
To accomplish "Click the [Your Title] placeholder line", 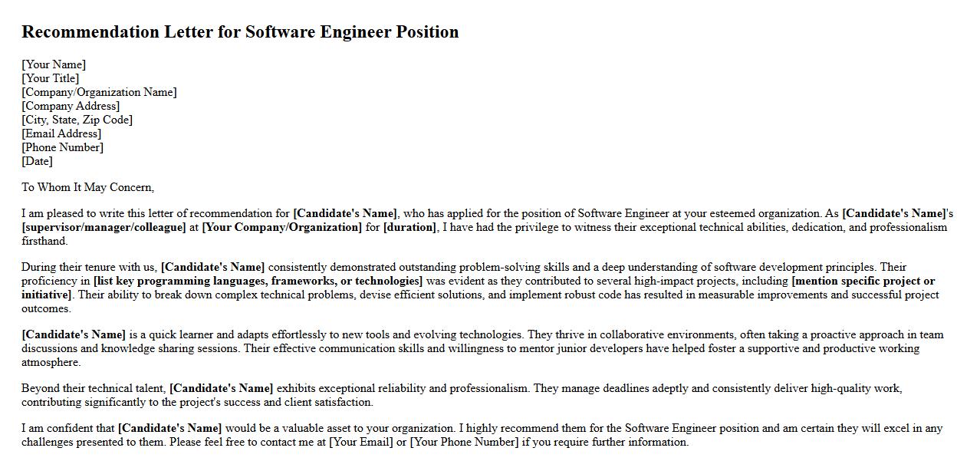I will coord(51,78).
